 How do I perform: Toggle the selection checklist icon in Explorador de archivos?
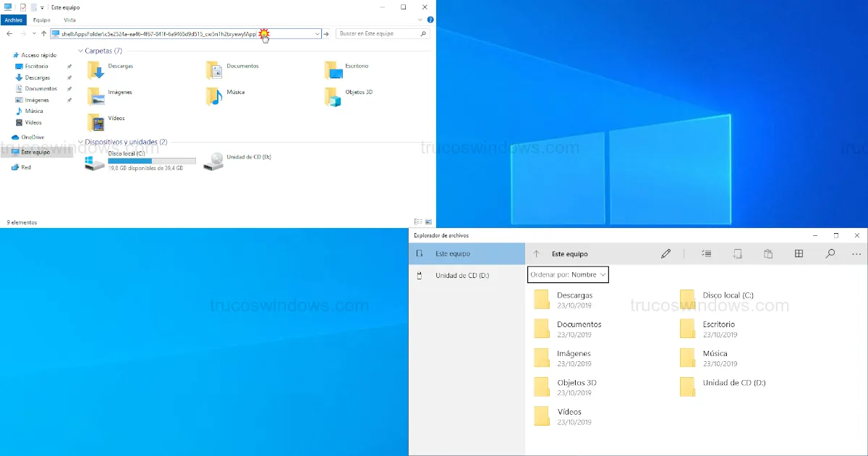coord(707,254)
